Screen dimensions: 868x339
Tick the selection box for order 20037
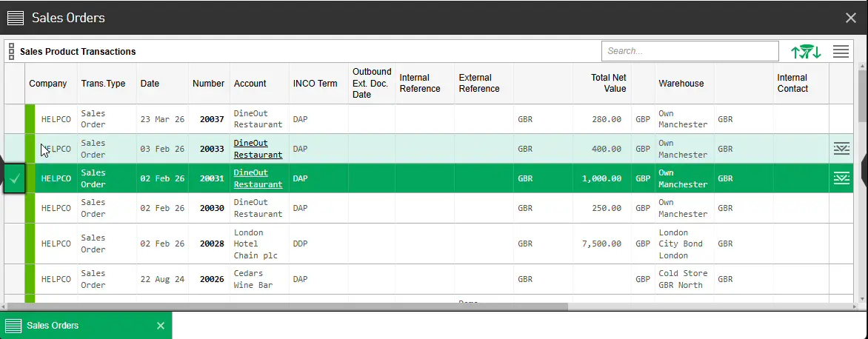15,119
